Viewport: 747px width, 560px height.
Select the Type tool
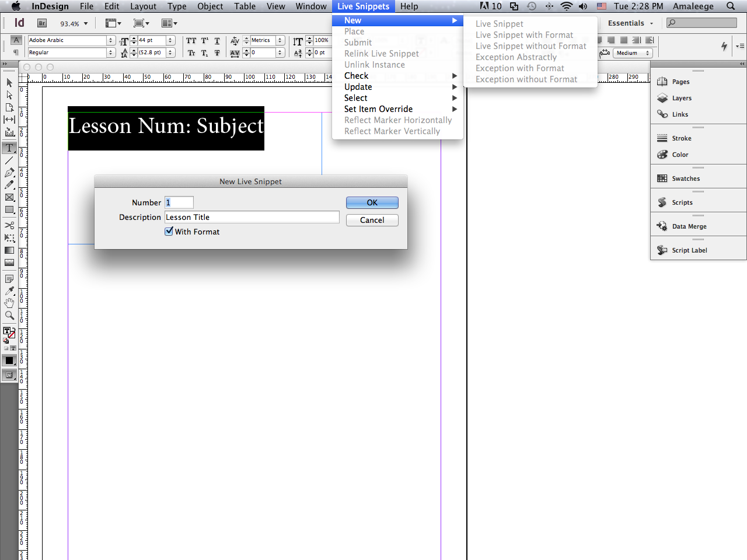pyautogui.click(x=9, y=148)
